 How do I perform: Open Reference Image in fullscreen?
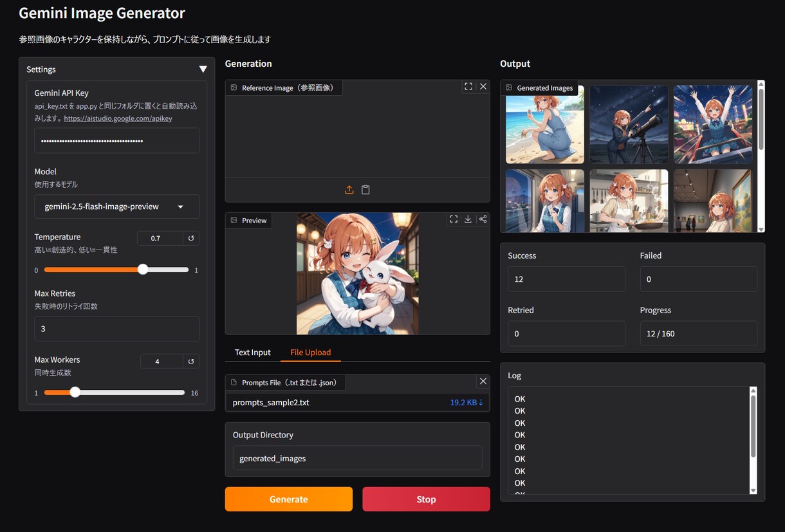(x=468, y=86)
